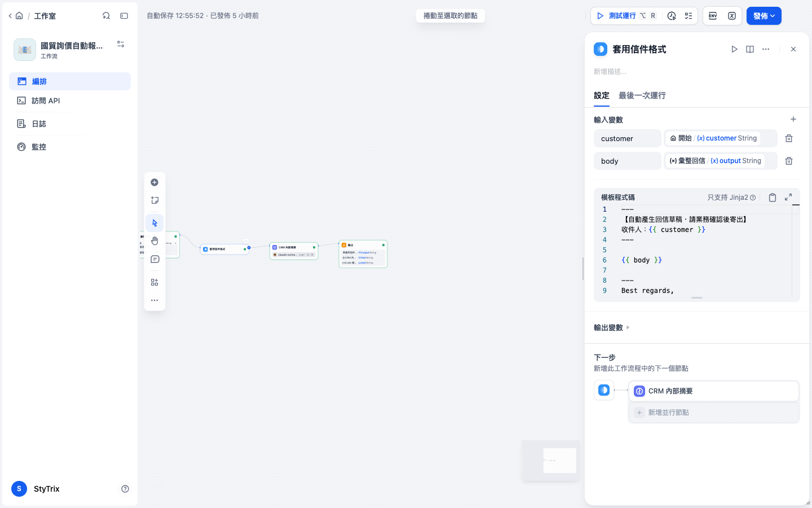Delete the customer input variable

(x=789, y=138)
